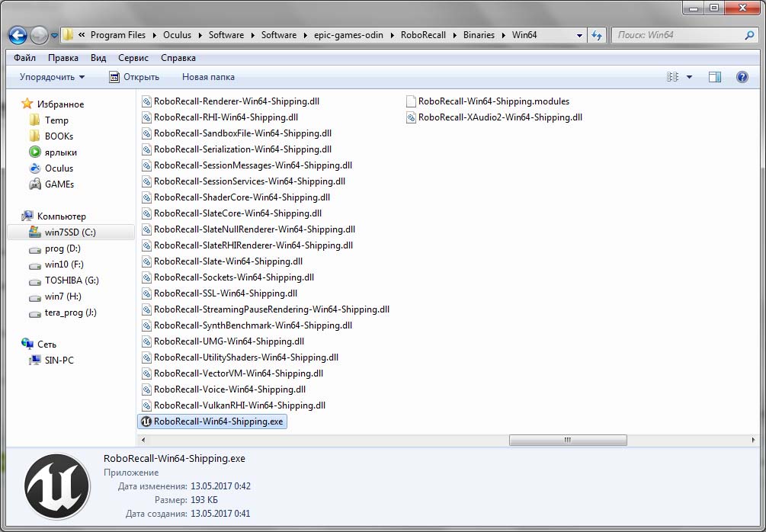Expand the arrow after Oculus breadcrumb

click(200, 35)
